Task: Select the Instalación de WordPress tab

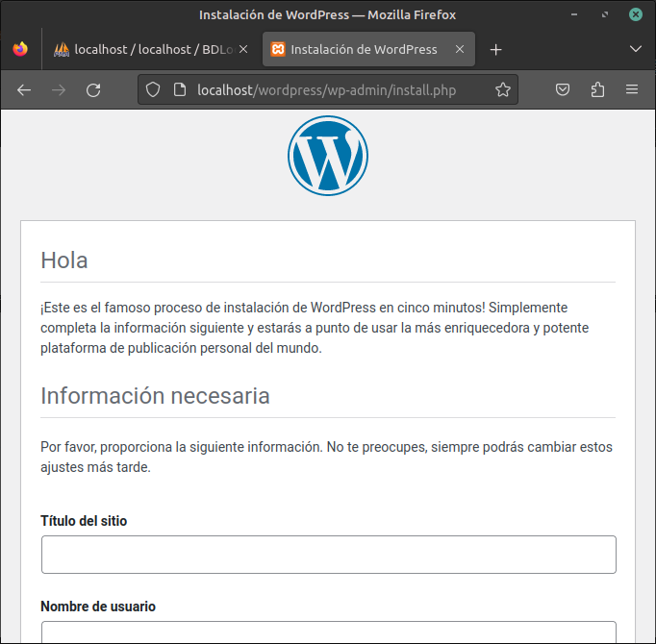Action: [368, 49]
